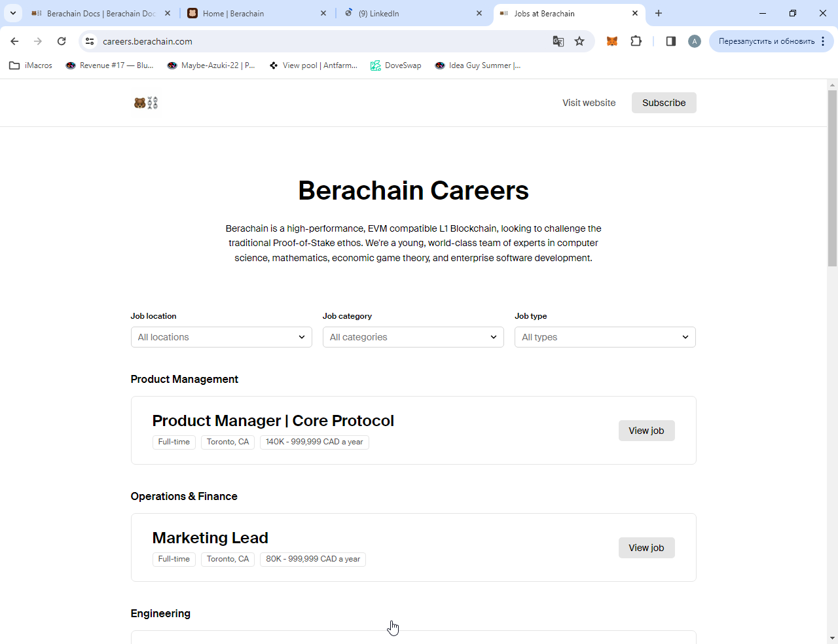Click the Full-time tag under Product Manager
Screen dimensions: 838x644
pos(174,442)
